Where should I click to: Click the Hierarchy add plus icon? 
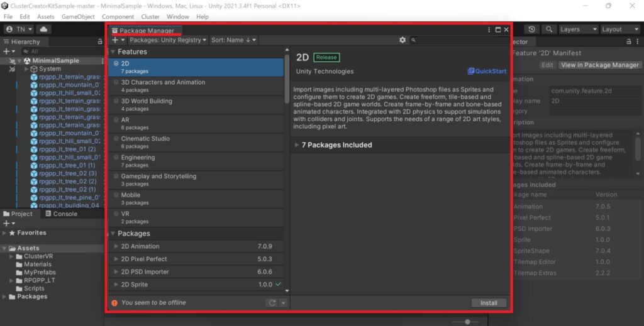[x=6, y=52]
